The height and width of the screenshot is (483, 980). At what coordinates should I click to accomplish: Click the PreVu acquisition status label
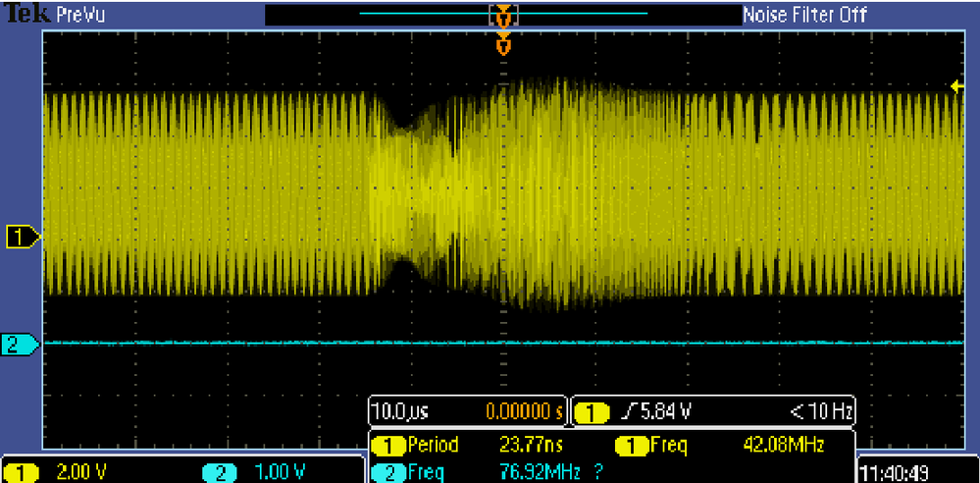point(81,15)
